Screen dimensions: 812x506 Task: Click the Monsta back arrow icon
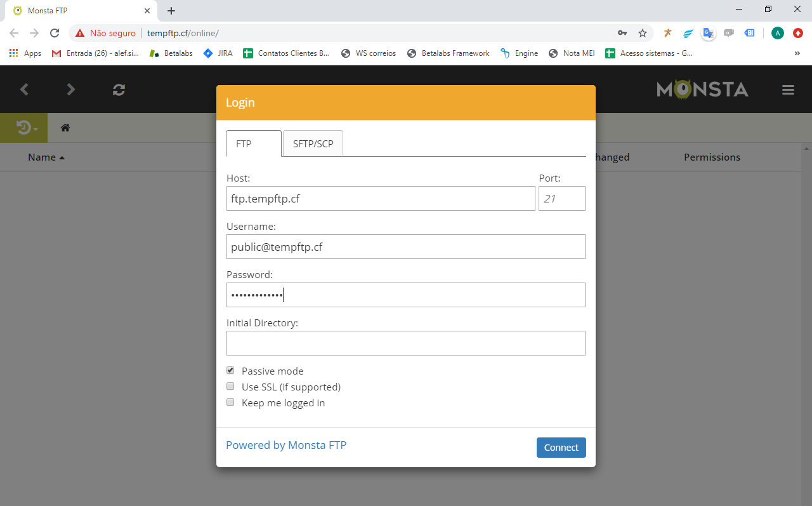point(24,90)
